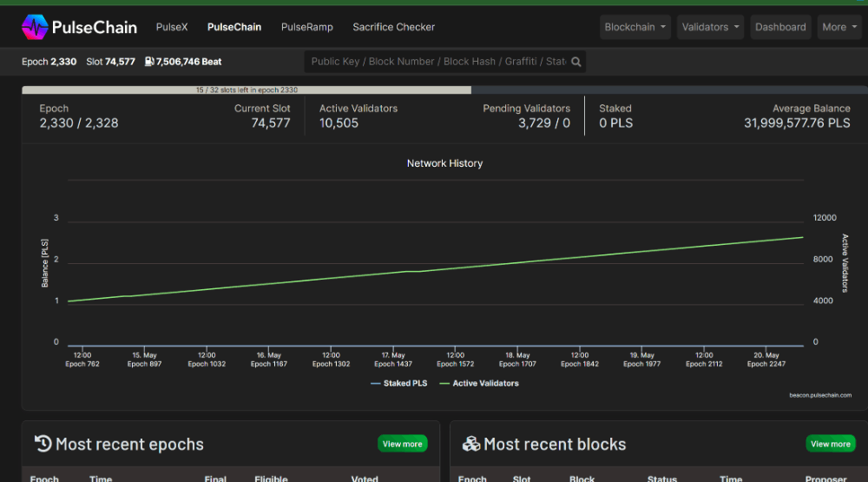Click the 20. May Epoch 2247 axis label
Screen dimensions: 868x482
[766, 360]
